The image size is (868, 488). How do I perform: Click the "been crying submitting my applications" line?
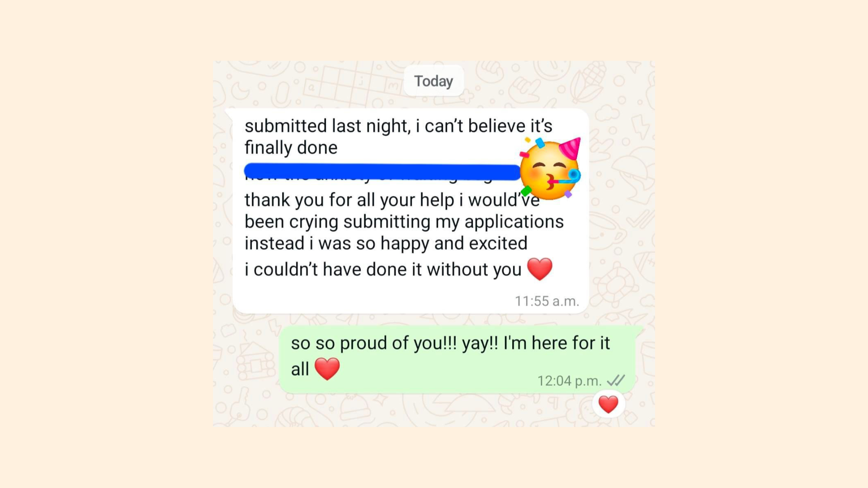pyautogui.click(x=404, y=221)
